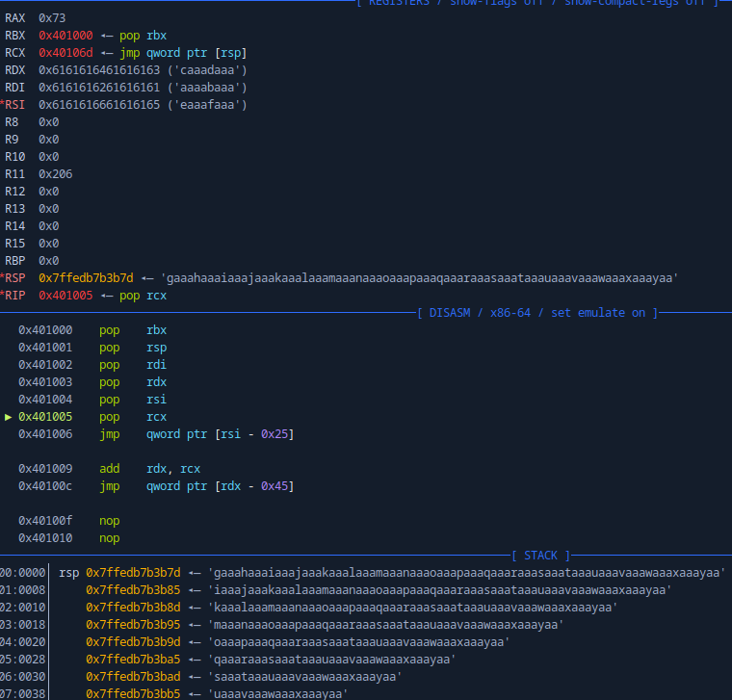Click the current instruction arrow marker in disassembly

click(10, 417)
